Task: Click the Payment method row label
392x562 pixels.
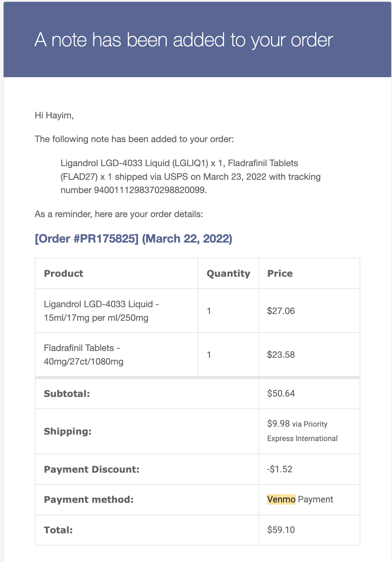Action: click(89, 500)
